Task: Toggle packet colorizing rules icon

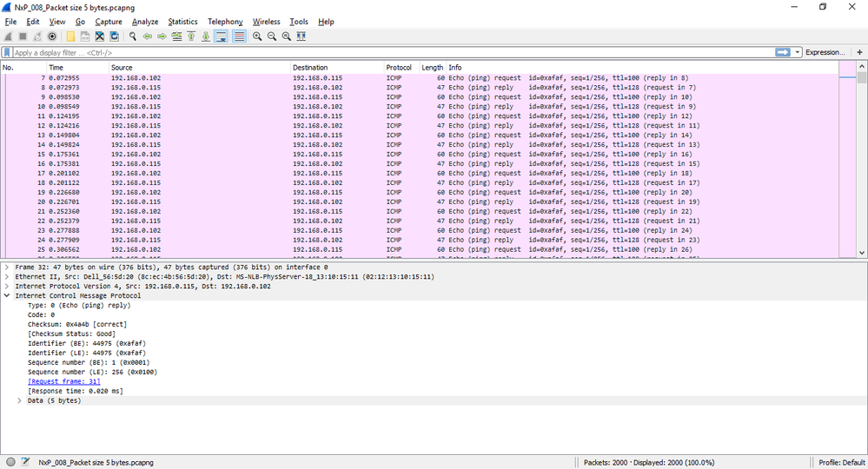Action: coord(239,36)
